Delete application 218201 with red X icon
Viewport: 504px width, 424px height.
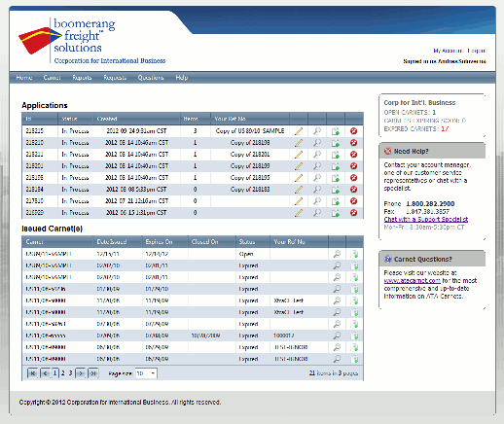tap(353, 166)
